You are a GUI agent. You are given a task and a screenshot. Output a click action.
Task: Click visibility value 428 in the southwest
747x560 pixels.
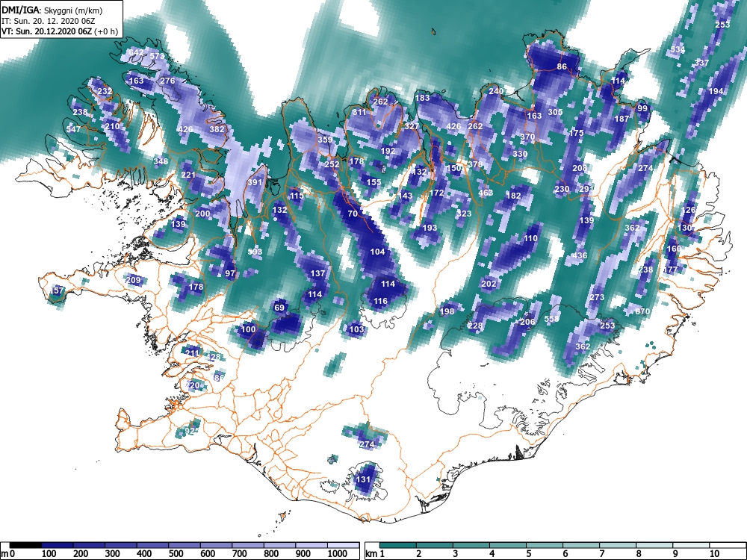tap(214, 357)
